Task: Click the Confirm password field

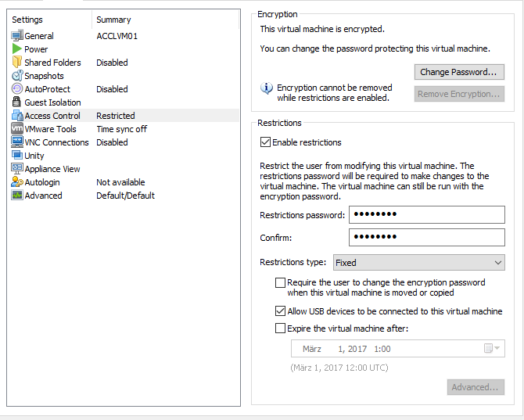Action: coord(426,237)
